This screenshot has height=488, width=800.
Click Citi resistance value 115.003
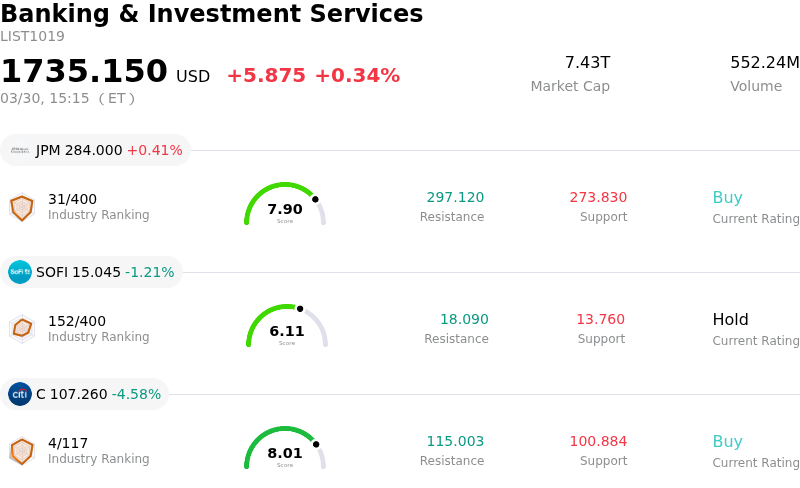point(455,442)
